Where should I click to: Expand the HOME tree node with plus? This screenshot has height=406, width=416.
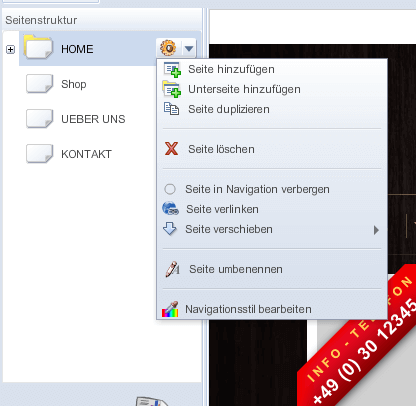coord(10,49)
